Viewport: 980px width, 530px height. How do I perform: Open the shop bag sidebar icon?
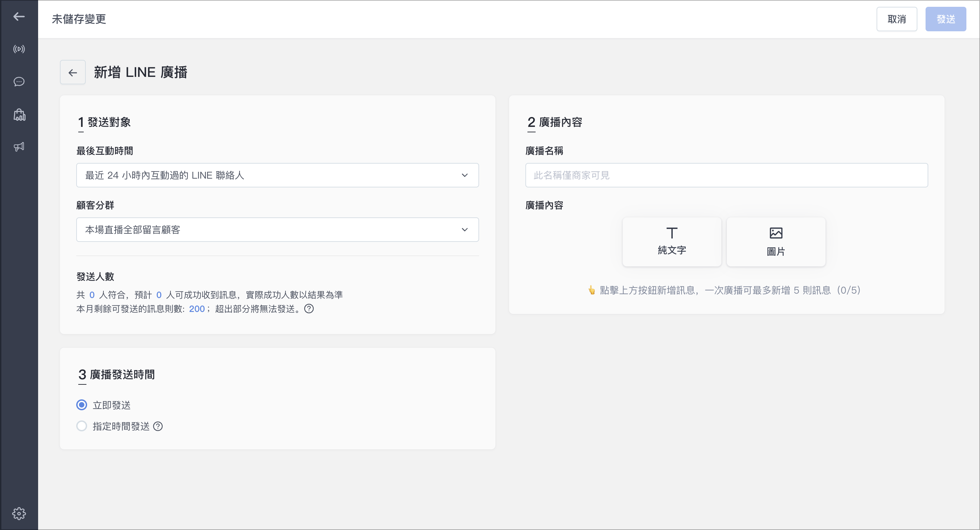click(19, 114)
